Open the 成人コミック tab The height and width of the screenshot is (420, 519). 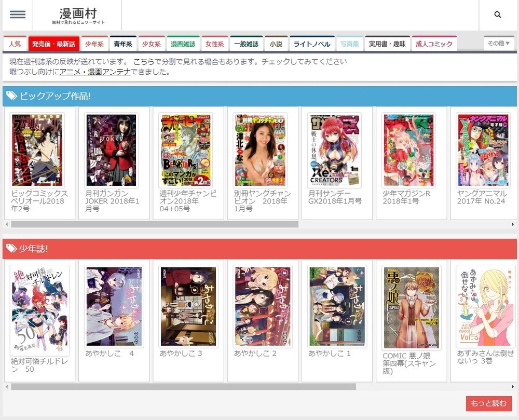434,44
